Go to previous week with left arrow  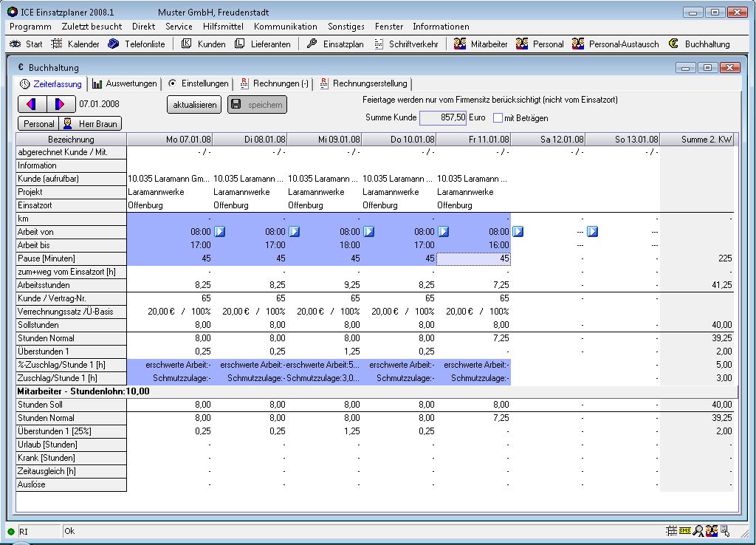(32, 105)
